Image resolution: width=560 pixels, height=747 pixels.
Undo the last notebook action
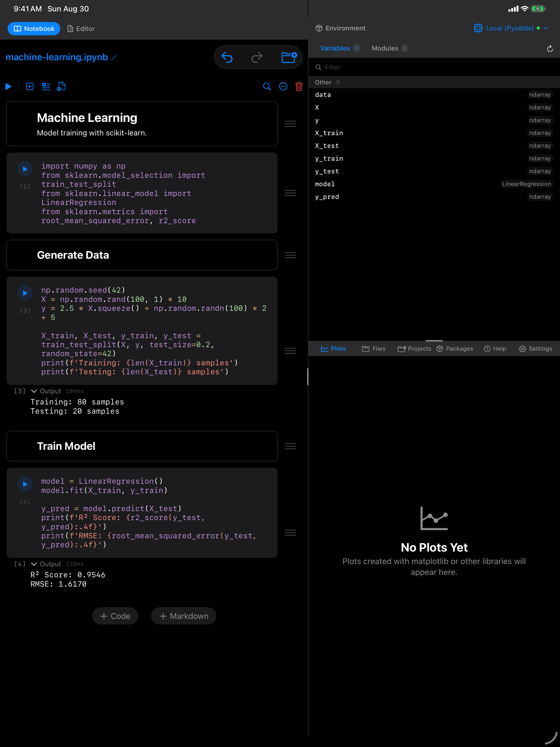pyautogui.click(x=227, y=57)
